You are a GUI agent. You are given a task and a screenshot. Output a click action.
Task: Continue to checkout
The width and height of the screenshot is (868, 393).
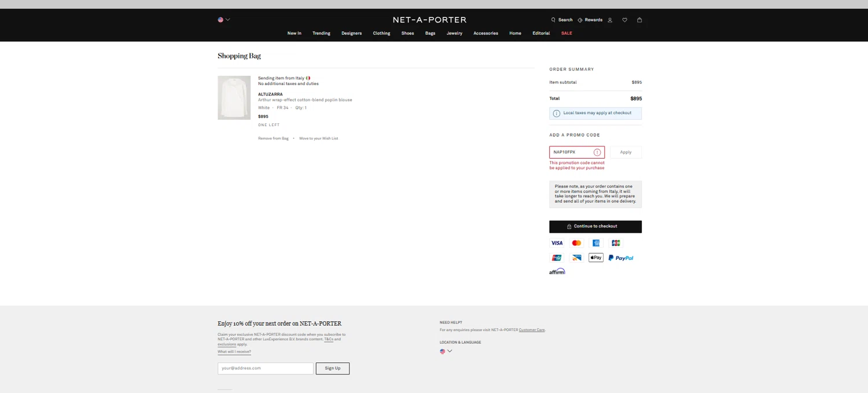(595, 226)
